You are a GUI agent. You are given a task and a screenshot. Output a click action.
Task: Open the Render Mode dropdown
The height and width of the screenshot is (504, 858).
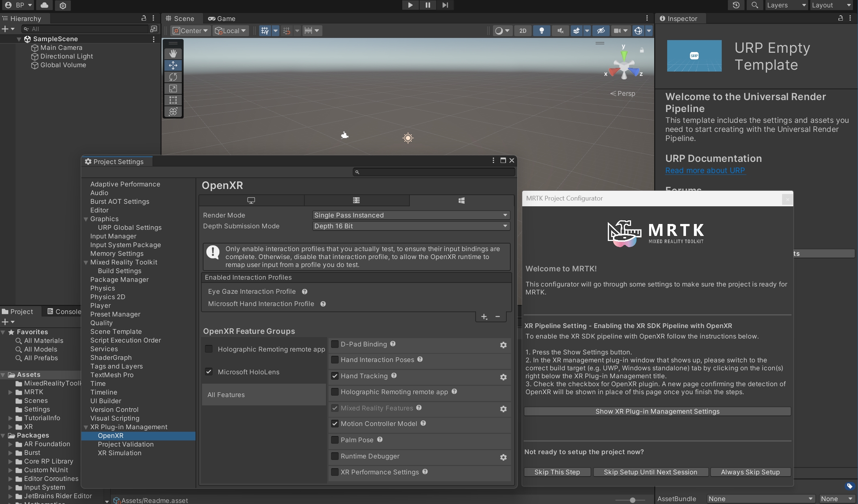[411, 215]
